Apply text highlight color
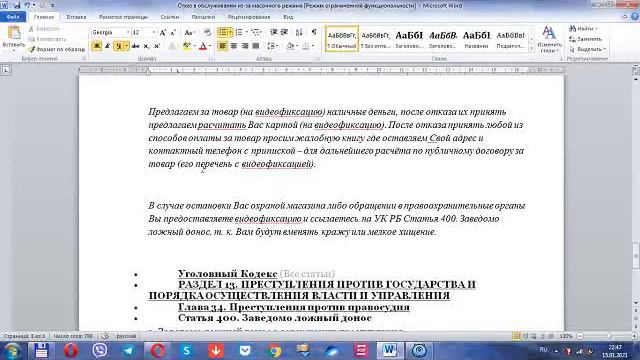The image size is (640, 360). pos(187,46)
